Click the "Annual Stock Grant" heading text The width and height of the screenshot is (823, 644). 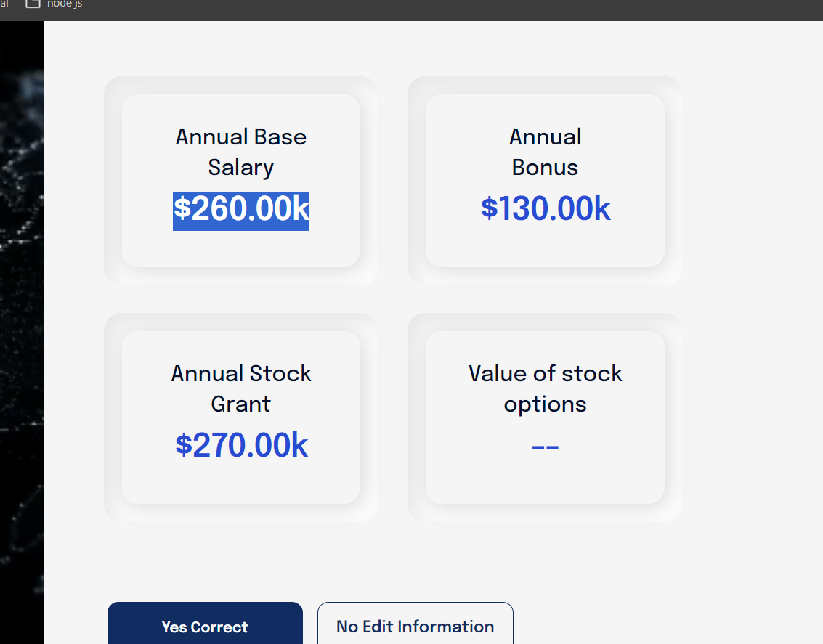pyautogui.click(x=240, y=388)
